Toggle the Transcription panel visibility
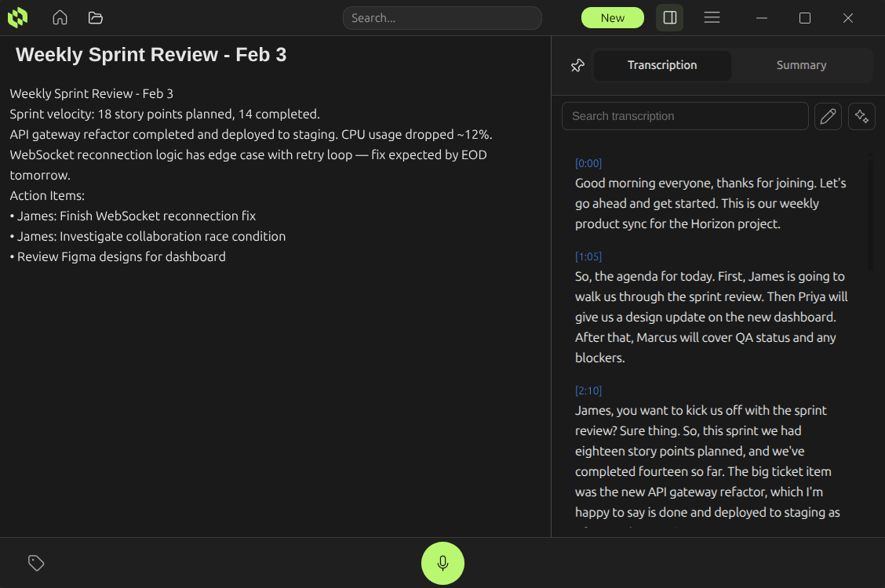This screenshot has height=588, width=885. (x=669, y=16)
